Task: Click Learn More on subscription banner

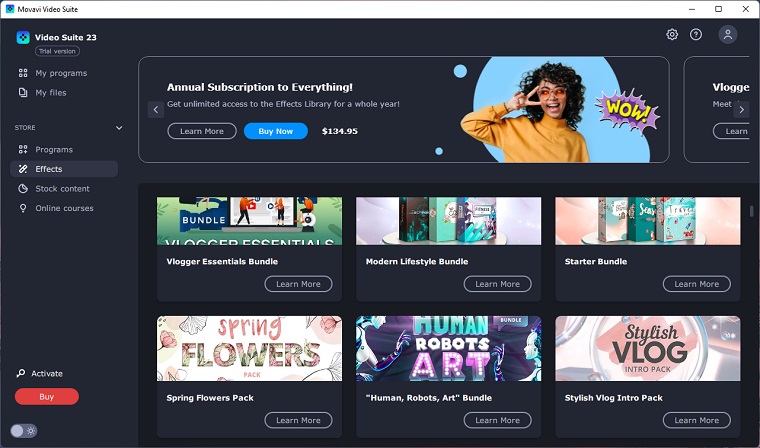Action: pos(202,131)
